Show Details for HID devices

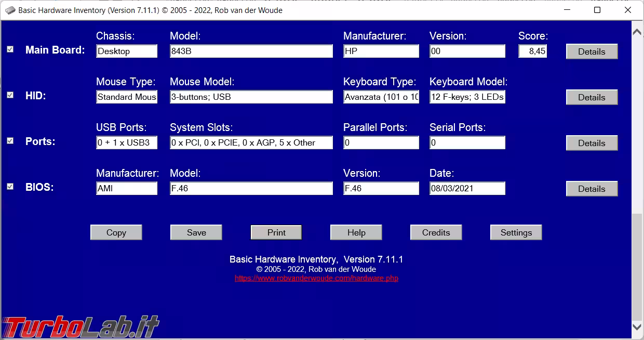tap(592, 97)
